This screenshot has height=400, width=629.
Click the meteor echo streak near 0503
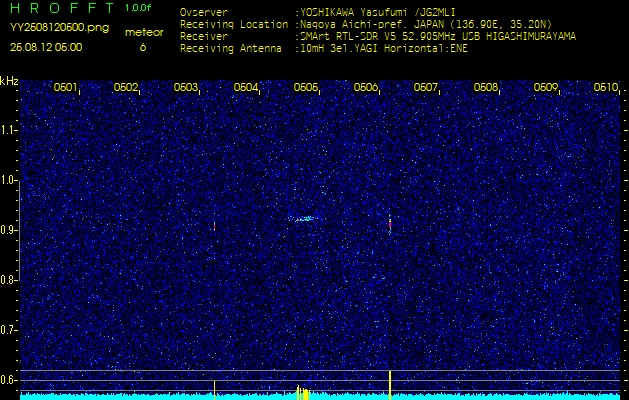[x=215, y=226]
